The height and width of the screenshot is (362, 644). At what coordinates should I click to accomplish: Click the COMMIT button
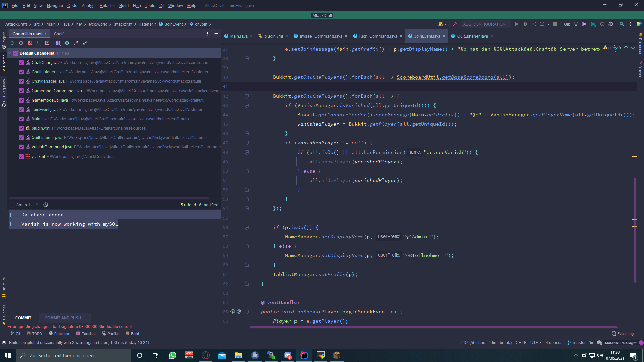(x=23, y=318)
